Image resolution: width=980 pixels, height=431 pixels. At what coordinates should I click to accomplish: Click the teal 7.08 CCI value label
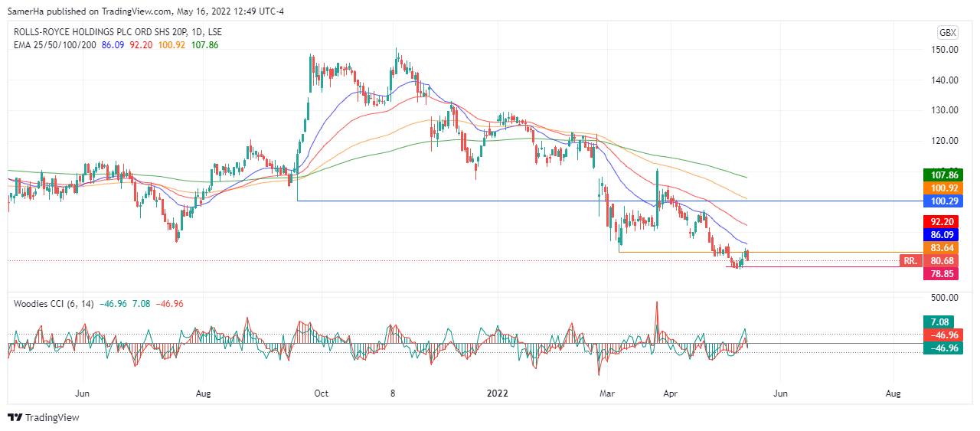tap(941, 322)
